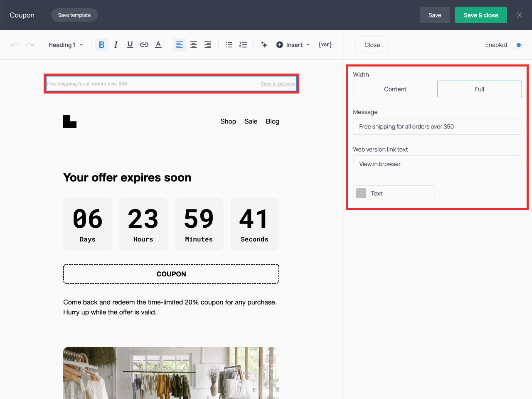The width and height of the screenshot is (532, 399).
Task: Insert a bulleted list
Action: tap(229, 45)
